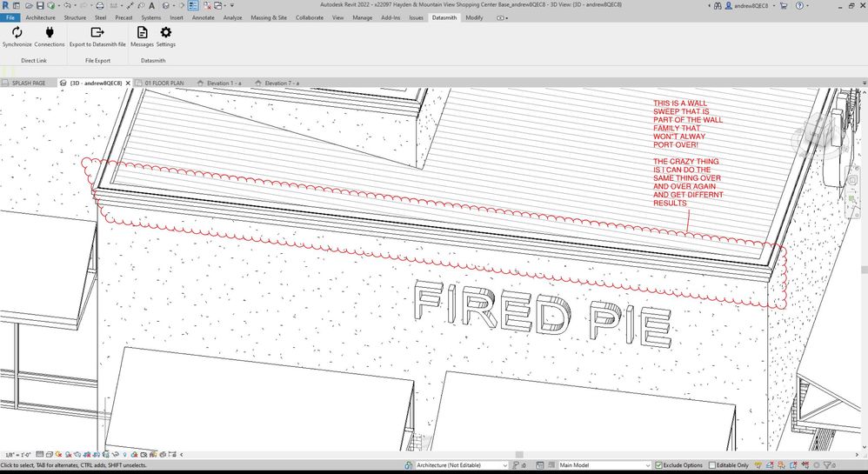Viewport: 868px width, 474px height.
Task: Open Connections plug icon
Action: point(50,33)
